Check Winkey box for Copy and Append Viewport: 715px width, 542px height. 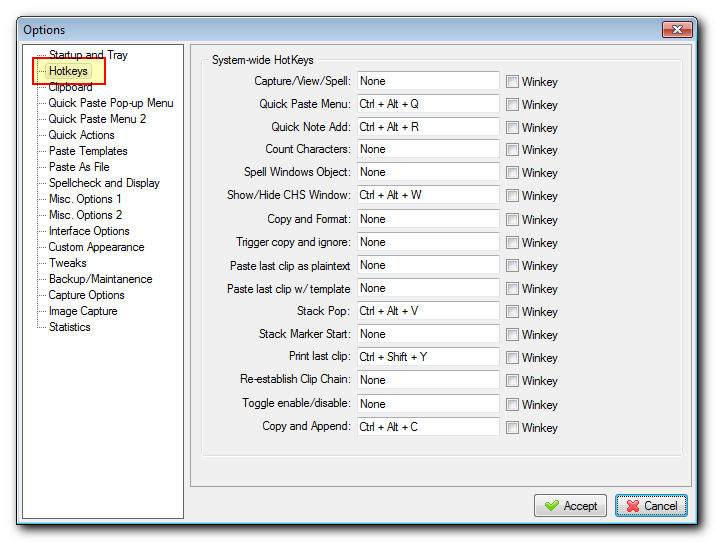click(512, 428)
